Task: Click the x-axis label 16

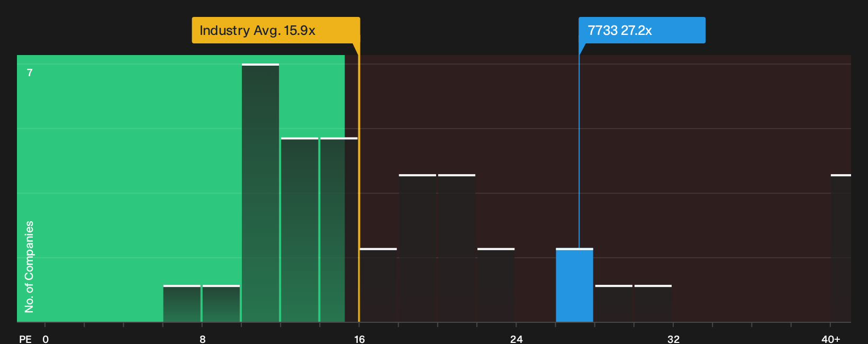Action: click(359, 339)
